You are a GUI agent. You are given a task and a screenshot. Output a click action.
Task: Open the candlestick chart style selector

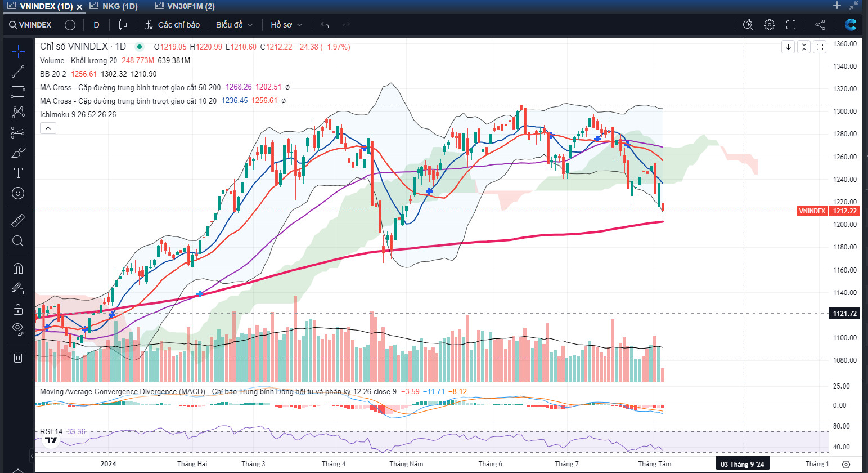pyautogui.click(x=123, y=25)
